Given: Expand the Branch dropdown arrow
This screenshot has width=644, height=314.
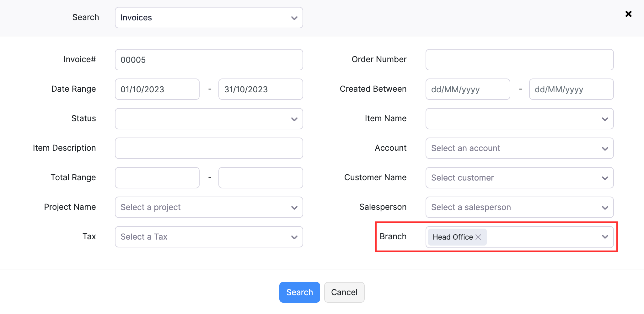Looking at the screenshot, I should (x=605, y=237).
